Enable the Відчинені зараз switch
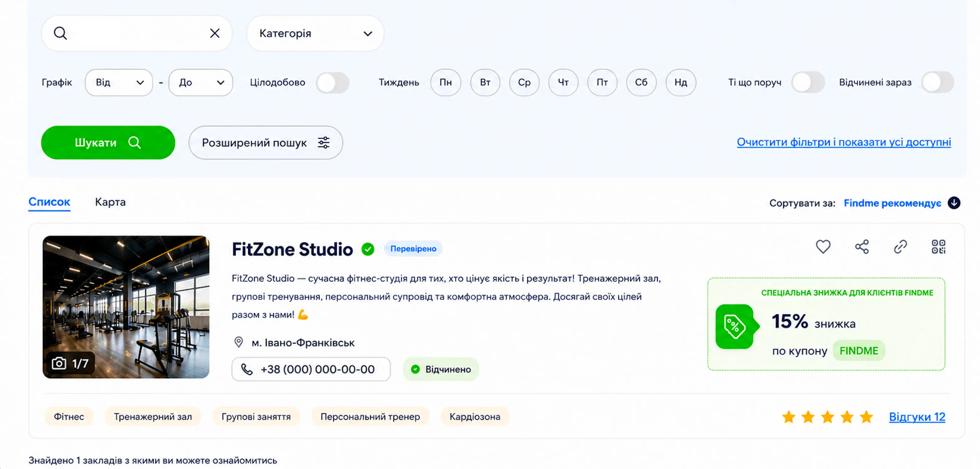 point(938,82)
